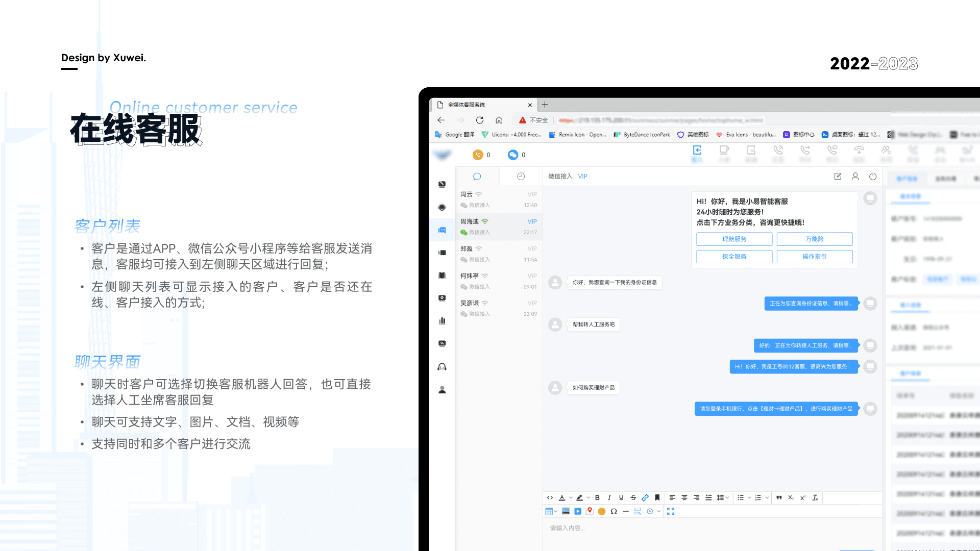Click the insert image icon
The image size is (980, 551).
click(x=566, y=511)
